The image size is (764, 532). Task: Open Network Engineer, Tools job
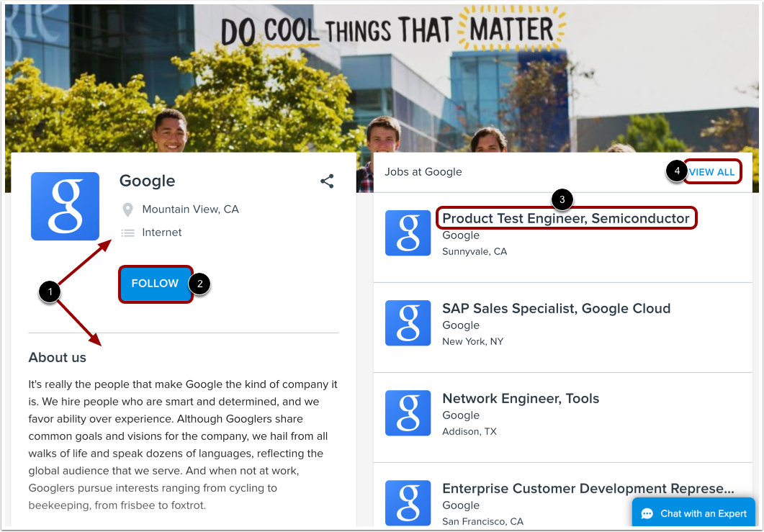coord(521,399)
